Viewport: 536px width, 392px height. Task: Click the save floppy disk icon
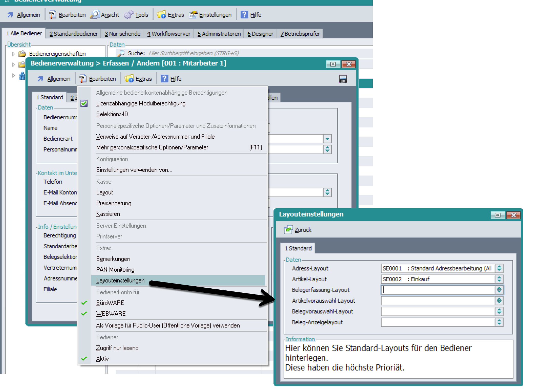(x=343, y=79)
